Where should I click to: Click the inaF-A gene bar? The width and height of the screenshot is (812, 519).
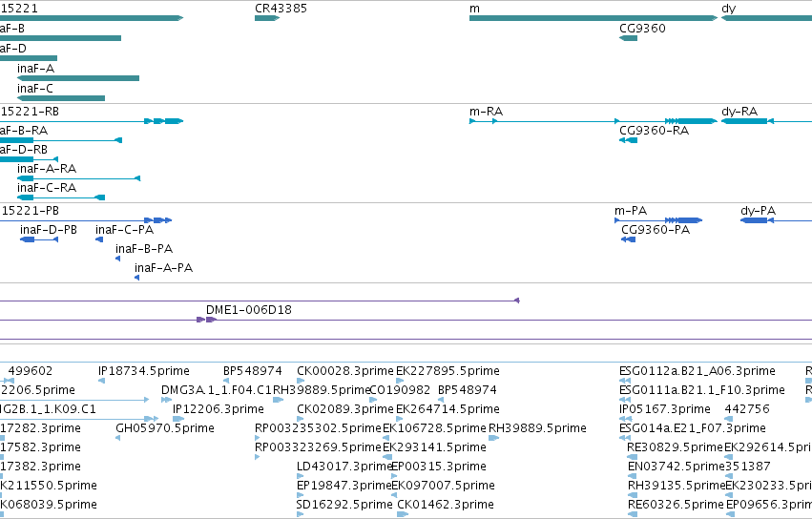click(78, 78)
